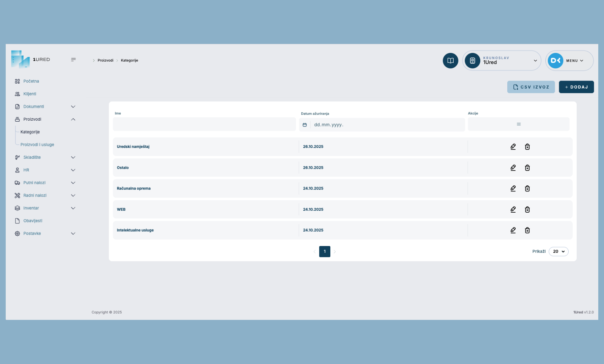
Task: Click the trash icon for WEB
Action: pyautogui.click(x=527, y=210)
